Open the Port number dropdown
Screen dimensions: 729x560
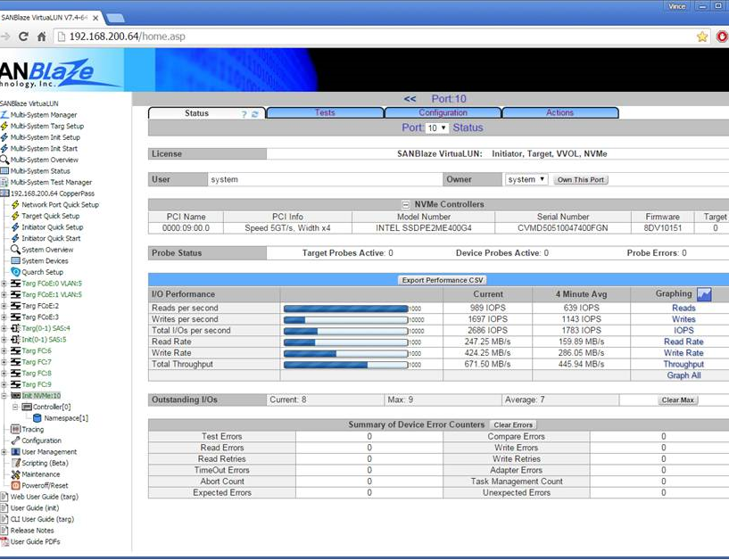[436, 128]
